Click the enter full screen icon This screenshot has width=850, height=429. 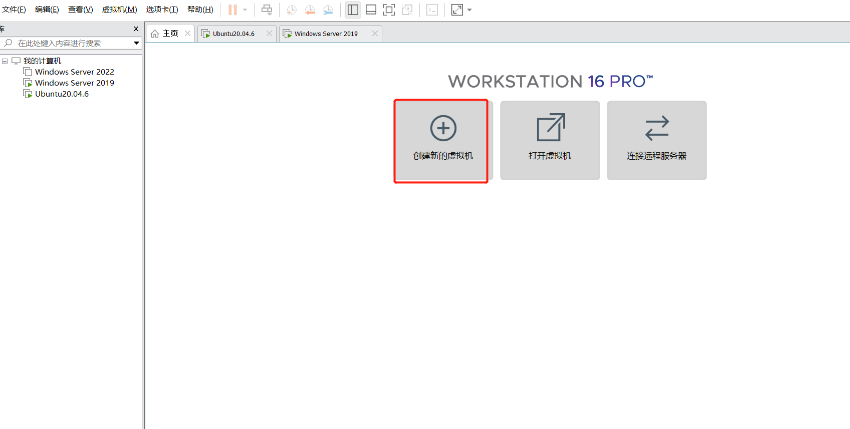[x=389, y=10]
